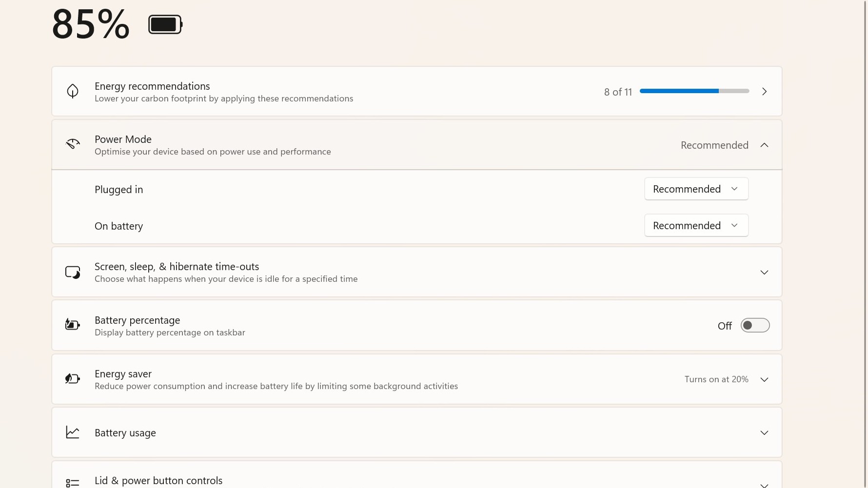Click the Battery usage graph icon
This screenshot has width=868, height=488.
click(72, 432)
